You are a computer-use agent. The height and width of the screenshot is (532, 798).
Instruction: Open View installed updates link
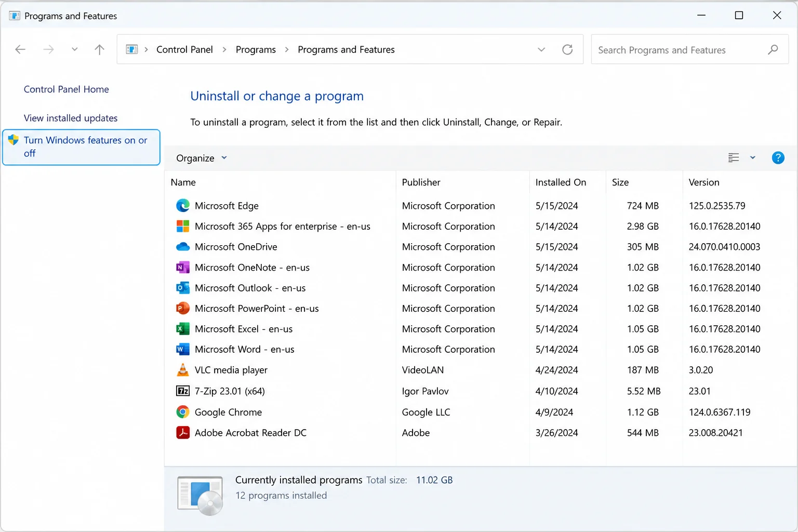pyautogui.click(x=71, y=118)
